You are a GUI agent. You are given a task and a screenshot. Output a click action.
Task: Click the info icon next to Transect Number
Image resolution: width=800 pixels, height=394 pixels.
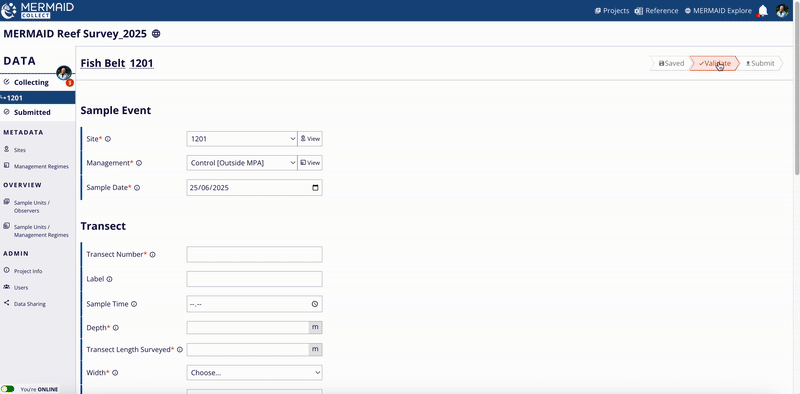pos(152,254)
